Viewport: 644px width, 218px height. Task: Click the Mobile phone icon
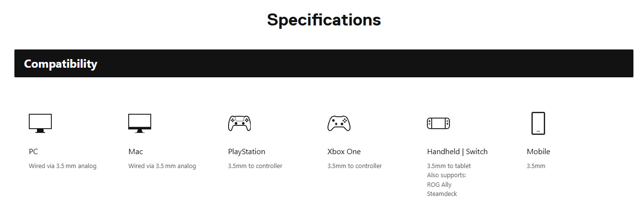pyautogui.click(x=538, y=123)
